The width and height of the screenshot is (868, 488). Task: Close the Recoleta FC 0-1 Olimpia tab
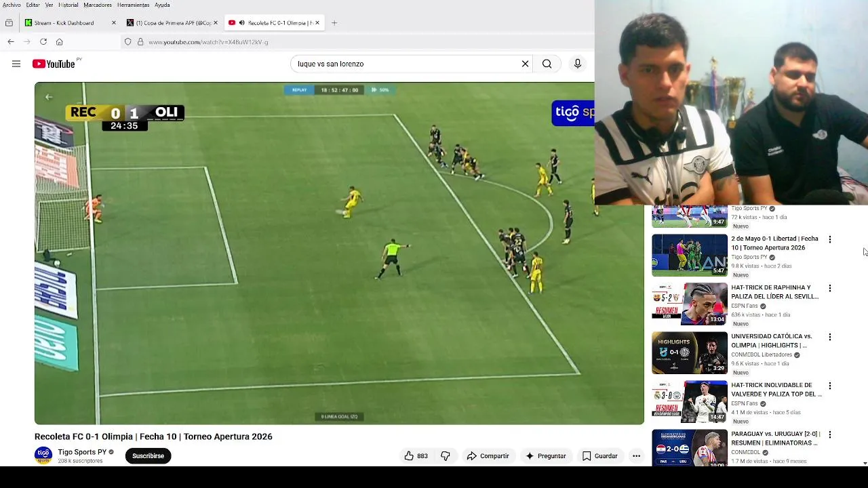click(317, 23)
